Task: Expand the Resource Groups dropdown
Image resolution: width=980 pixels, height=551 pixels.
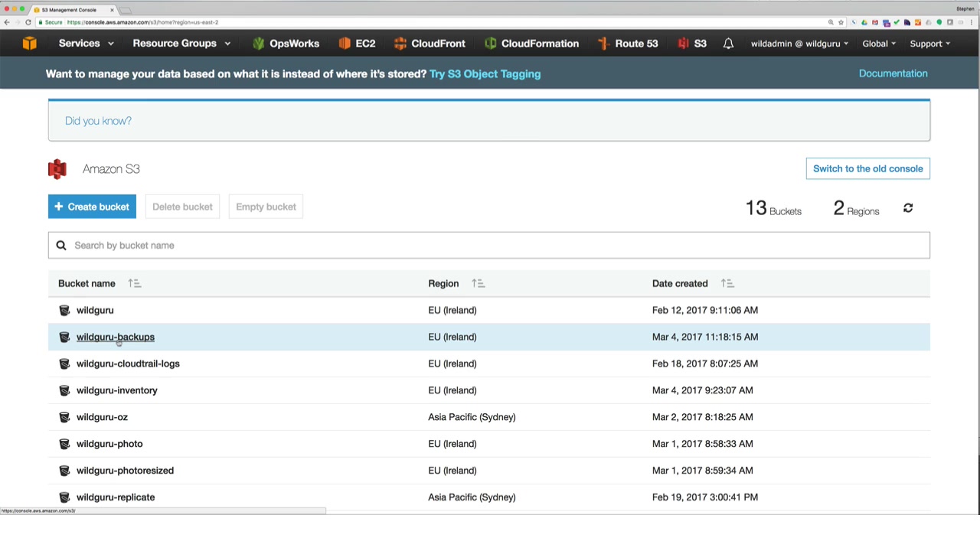Action: tap(181, 44)
